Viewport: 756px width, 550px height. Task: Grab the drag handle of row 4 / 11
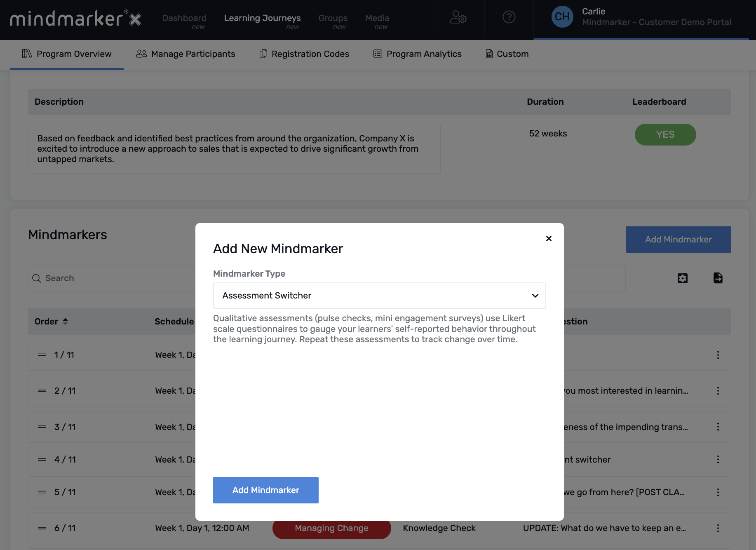coord(42,459)
